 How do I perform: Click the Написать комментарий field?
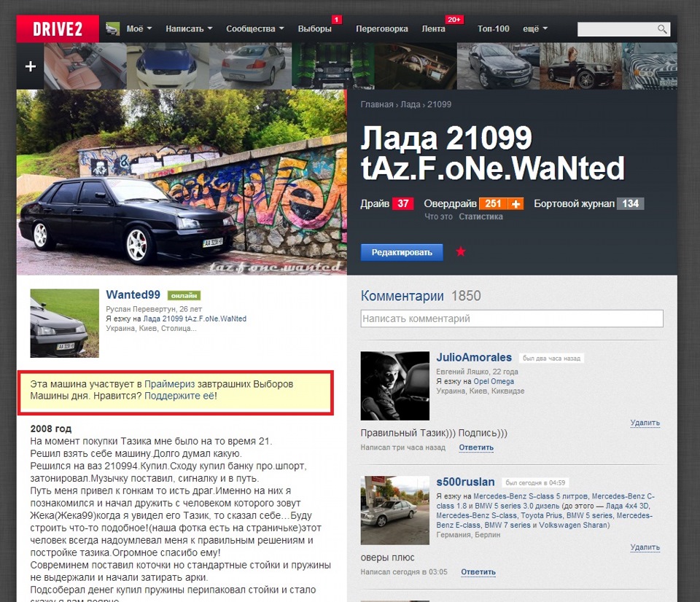coord(512,318)
